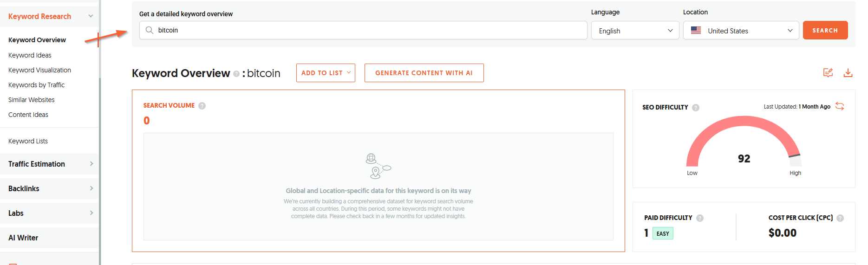Image resolution: width=868 pixels, height=265 pixels.
Task: Click the edit note icon
Action: pyautogui.click(x=828, y=73)
